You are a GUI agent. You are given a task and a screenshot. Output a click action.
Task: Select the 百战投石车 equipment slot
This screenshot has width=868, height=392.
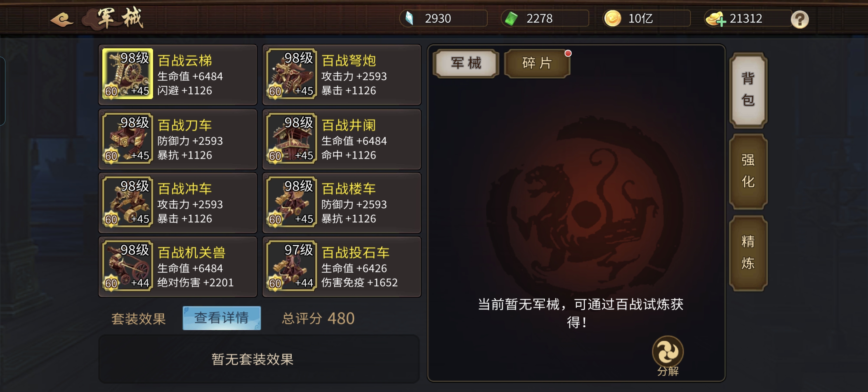(342, 266)
